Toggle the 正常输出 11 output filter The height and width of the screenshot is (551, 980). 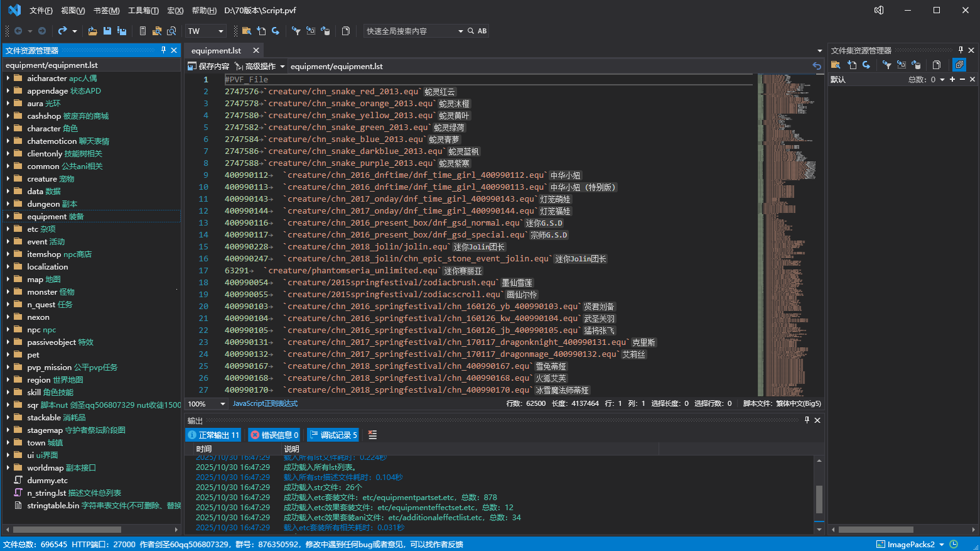[x=213, y=435]
